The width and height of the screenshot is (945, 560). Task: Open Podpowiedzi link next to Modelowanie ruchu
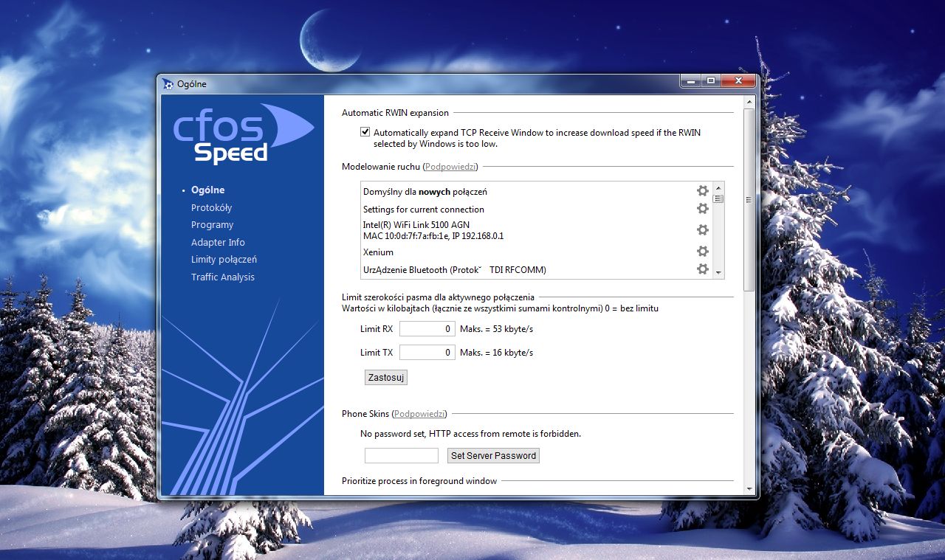click(x=451, y=167)
